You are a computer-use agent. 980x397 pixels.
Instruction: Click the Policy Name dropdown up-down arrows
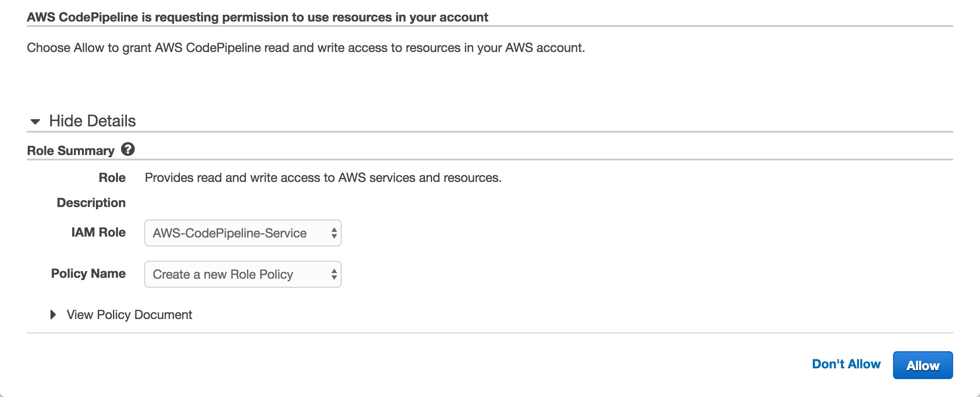pos(334,274)
